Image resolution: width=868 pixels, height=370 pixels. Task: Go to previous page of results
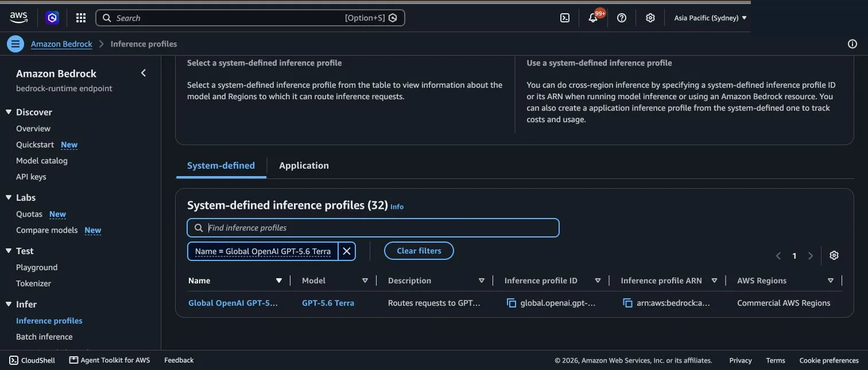[778, 256]
